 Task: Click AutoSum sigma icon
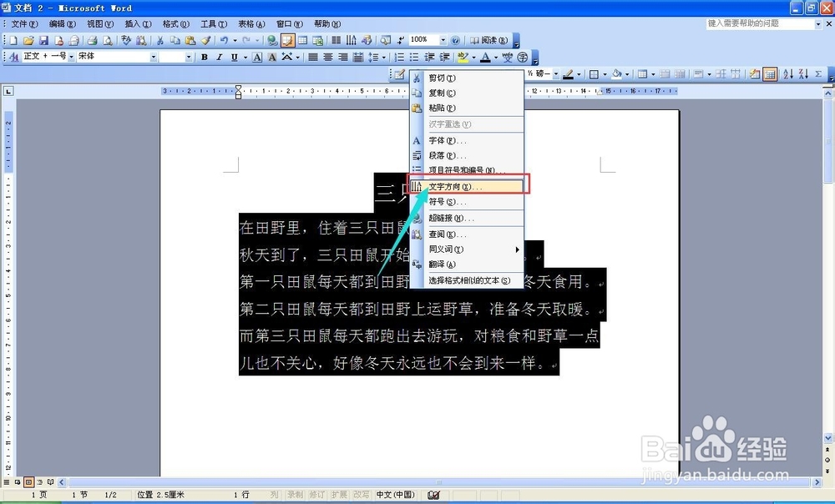[818, 74]
